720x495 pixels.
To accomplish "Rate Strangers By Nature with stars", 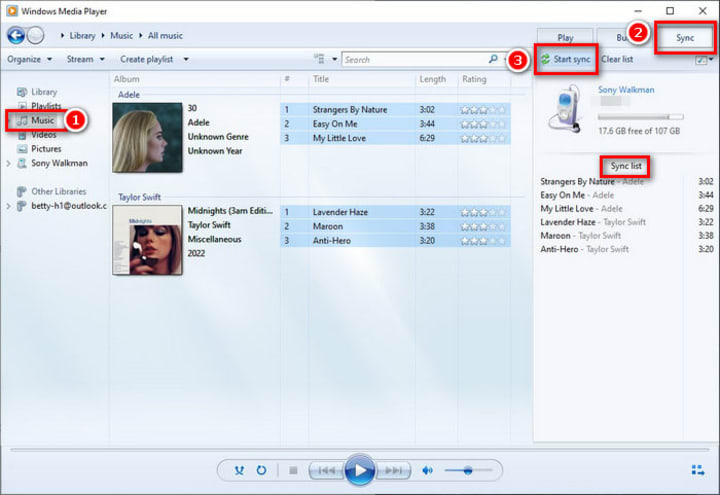I will click(483, 110).
